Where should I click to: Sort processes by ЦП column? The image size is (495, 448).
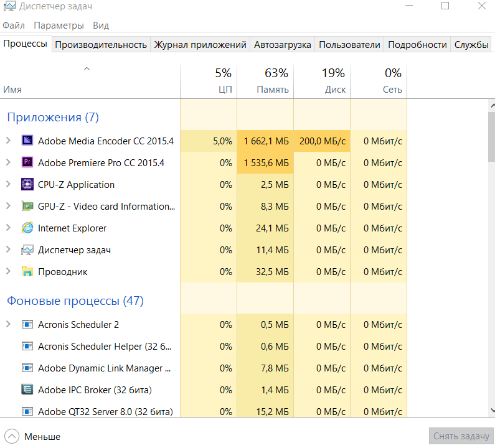click(x=209, y=82)
